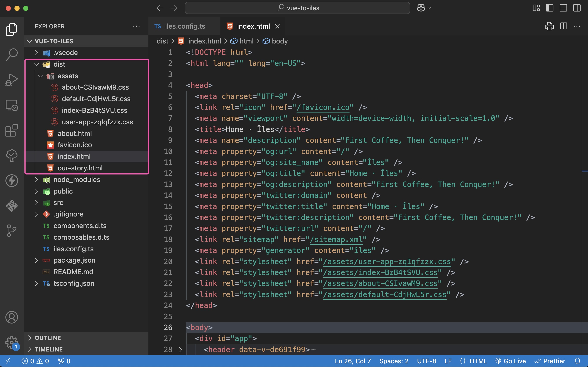Close the index.html tab

pyautogui.click(x=277, y=26)
